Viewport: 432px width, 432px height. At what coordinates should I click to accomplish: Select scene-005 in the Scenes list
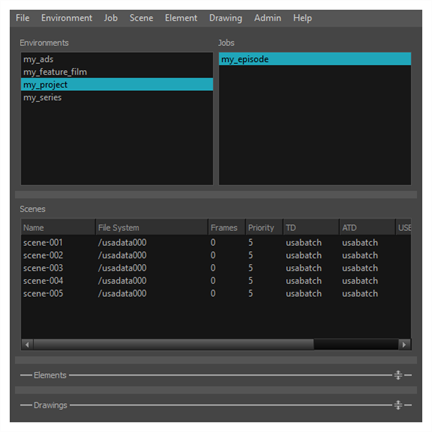[216, 294]
